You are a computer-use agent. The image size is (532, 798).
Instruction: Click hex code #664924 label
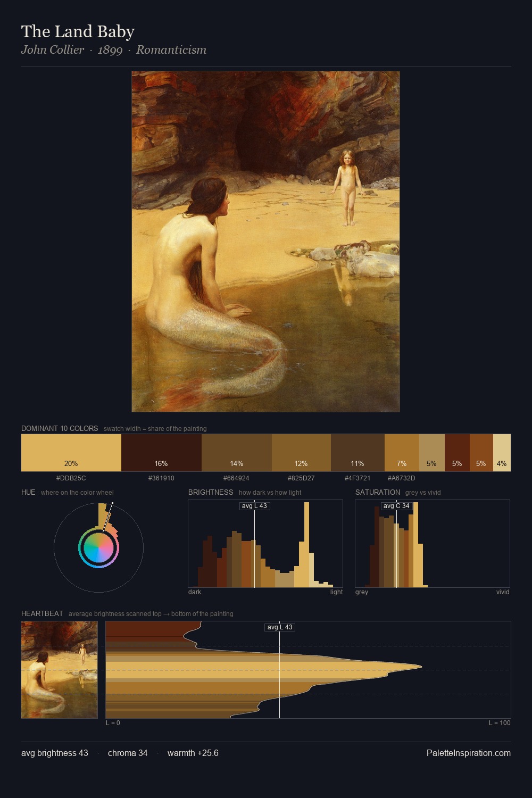coord(236,478)
